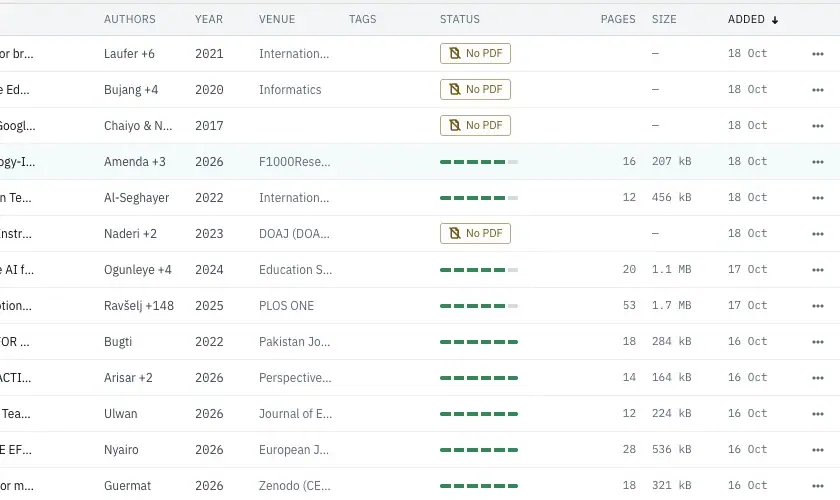Click the venue cell Journal of E...
Image resolution: width=840 pixels, height=500 pixels.
(295, 414)
